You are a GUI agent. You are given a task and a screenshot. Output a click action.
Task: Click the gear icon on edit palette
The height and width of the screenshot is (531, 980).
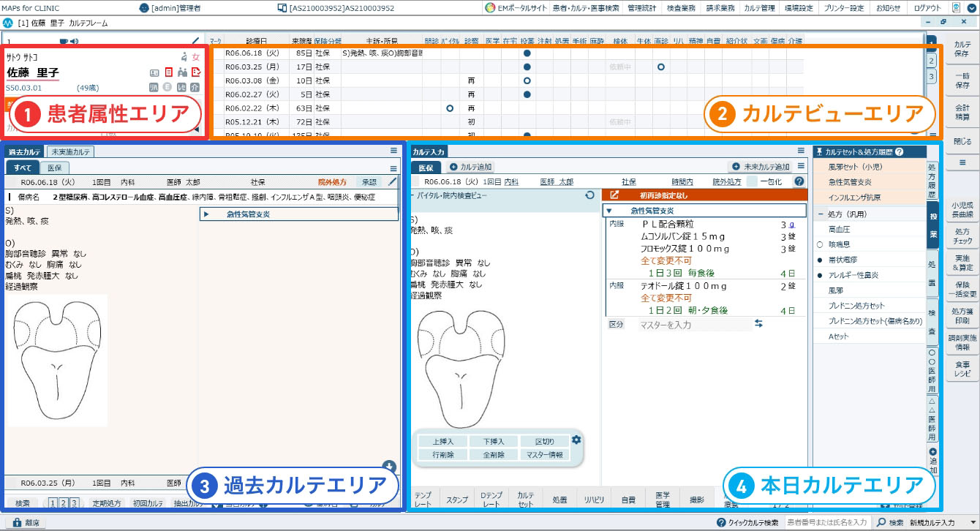(x=576, y=440)
